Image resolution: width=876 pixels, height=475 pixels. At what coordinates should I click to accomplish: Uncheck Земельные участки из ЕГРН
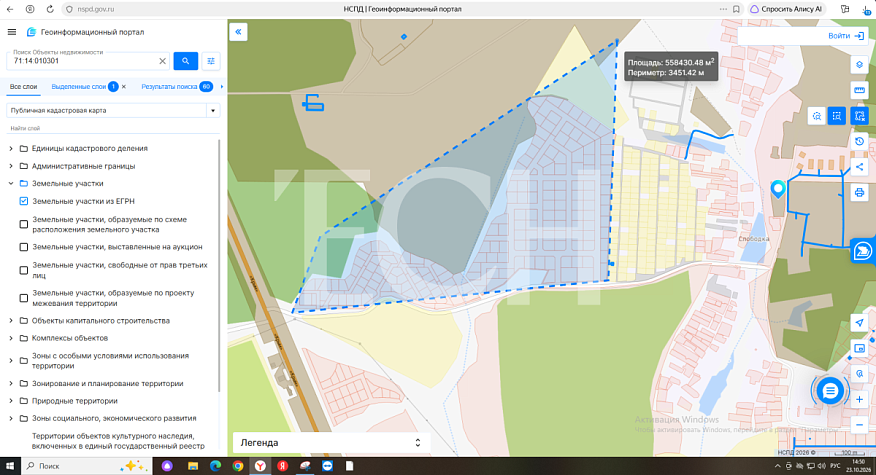click(x=23, y=201)
